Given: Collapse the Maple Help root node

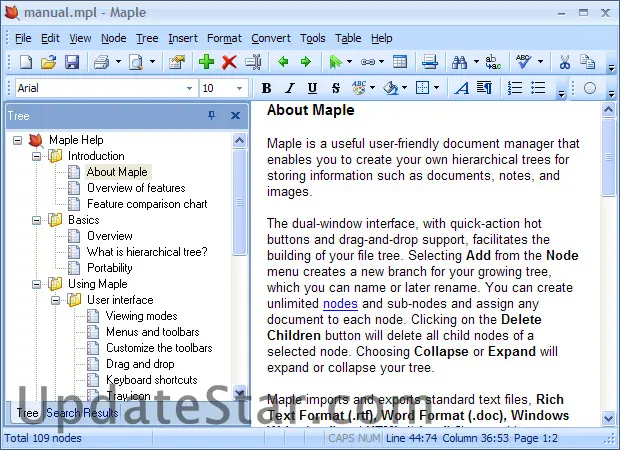Looking at the screenshot, I should [x=17, y=140].
